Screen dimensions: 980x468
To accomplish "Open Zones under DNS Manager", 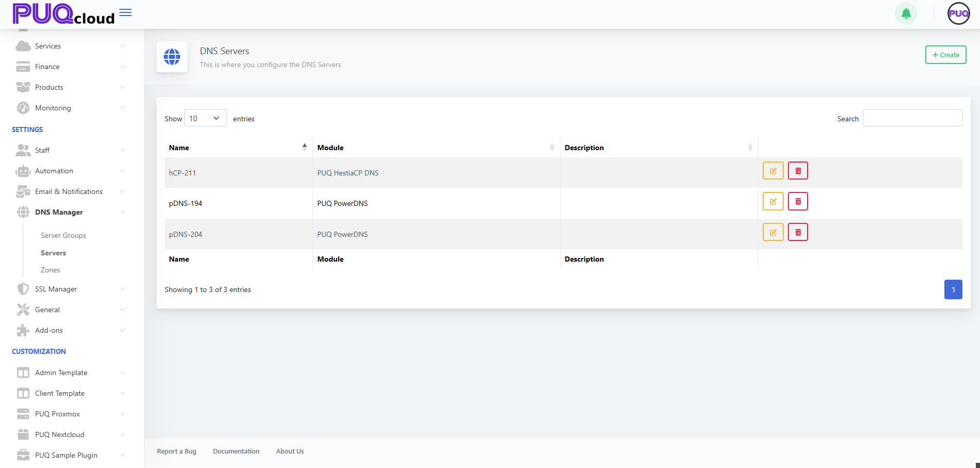I will (x=51, y=270).
